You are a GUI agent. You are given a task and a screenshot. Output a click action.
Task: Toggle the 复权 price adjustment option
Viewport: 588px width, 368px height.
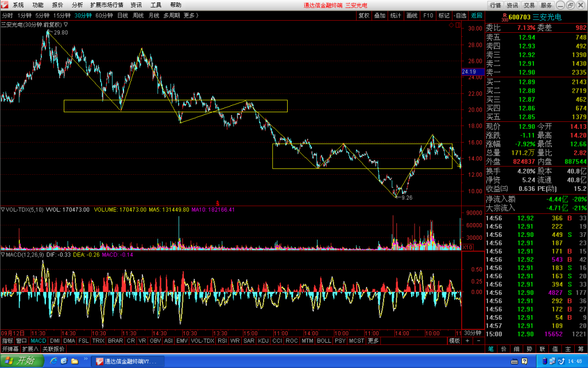pyautogui.click(x=363, y=16)
